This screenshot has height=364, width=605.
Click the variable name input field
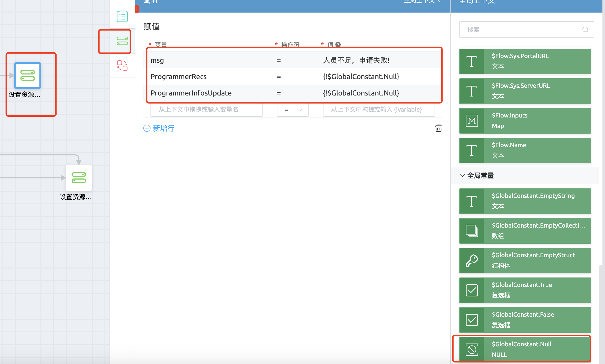click(206, 110)
